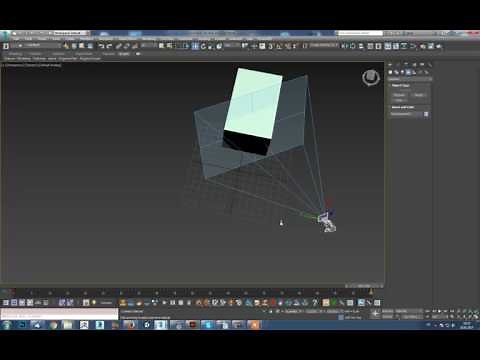The width and height of the screenshot is (480, 360).
Task: Toggle the 3D Snaps button
Action: click(270, 46)
